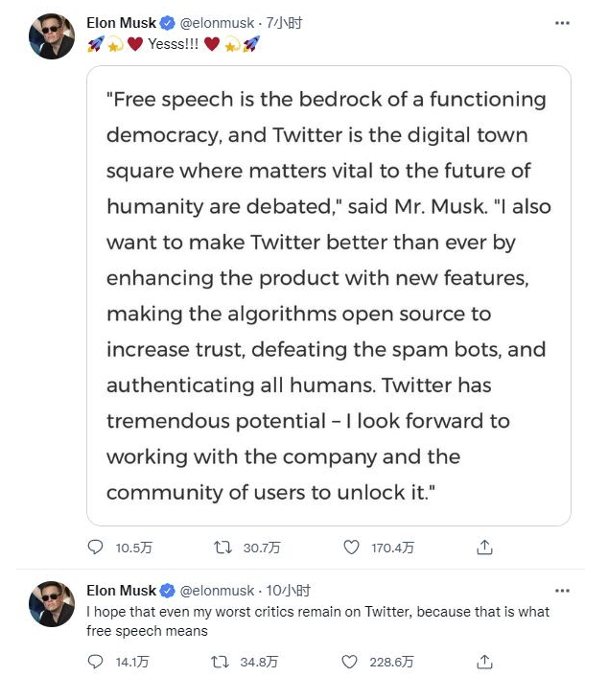The image size is (608, 700).
Task: Open more options on first tweet
Action: pos(563,23)
